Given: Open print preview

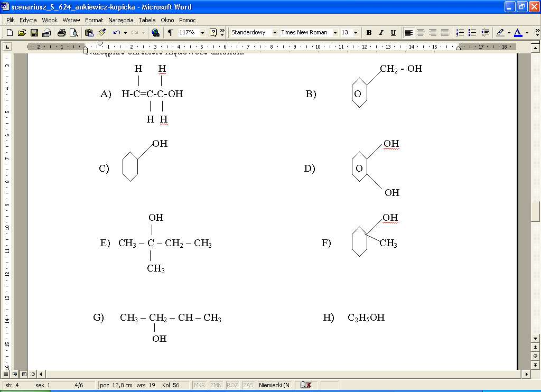Looking at the screenshot, I should click(73, 32).
